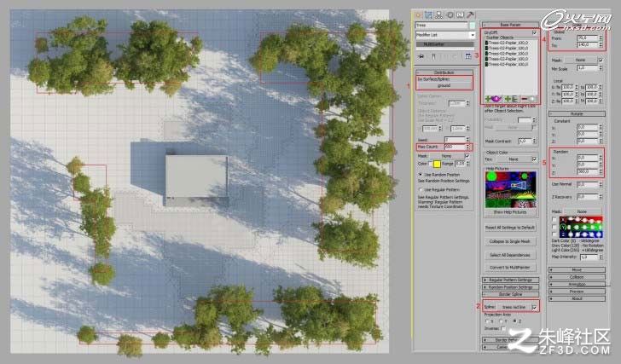This screenshot has width=621, height=364.
Task: Select the fifth Trees-02-Poplar entry
Action: (x=508, y=64)
